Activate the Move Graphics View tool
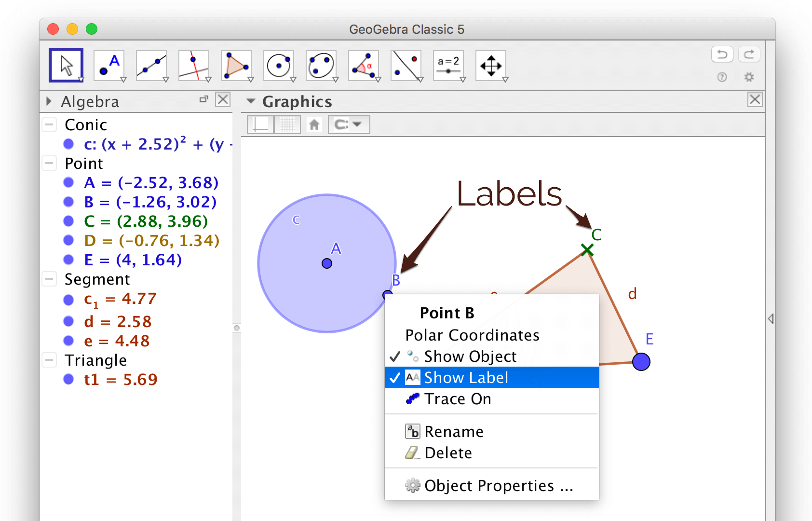 [x=491, y=65]
